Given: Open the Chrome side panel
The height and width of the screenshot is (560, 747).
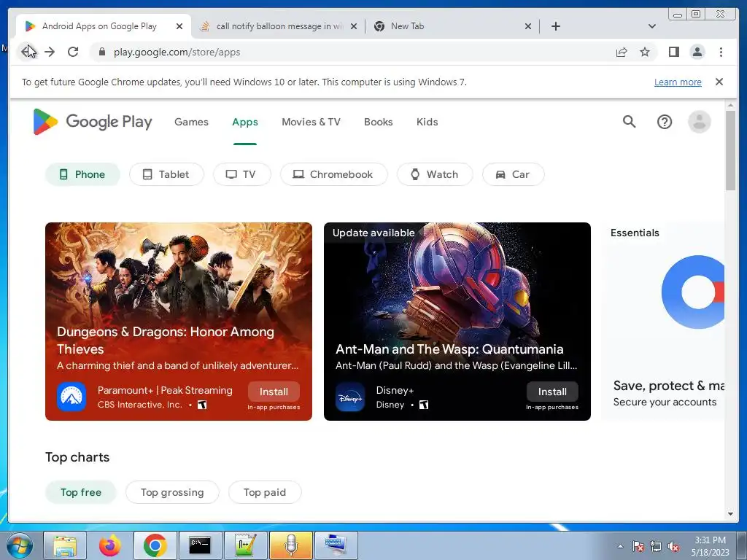Looking at the screenshot, I should pyautogui.click(x=673, y=52).
